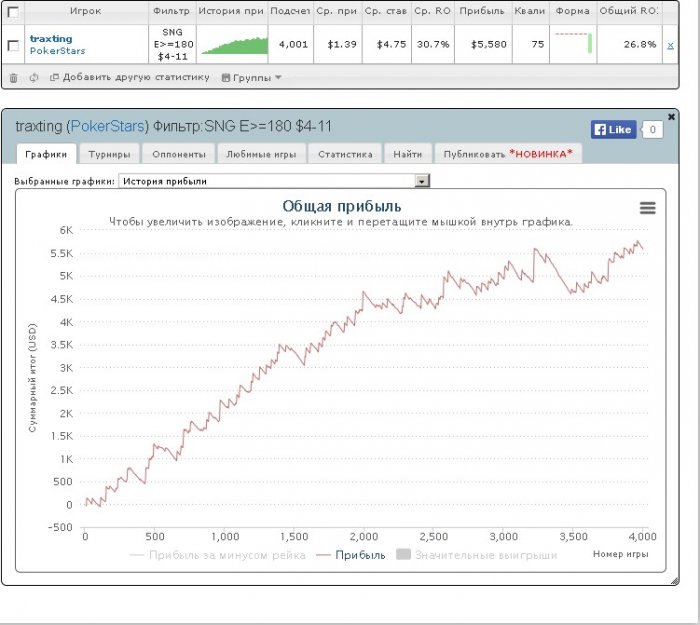Click the Форма column header
This screenshot has height=625, width=700.
[573, 11]
